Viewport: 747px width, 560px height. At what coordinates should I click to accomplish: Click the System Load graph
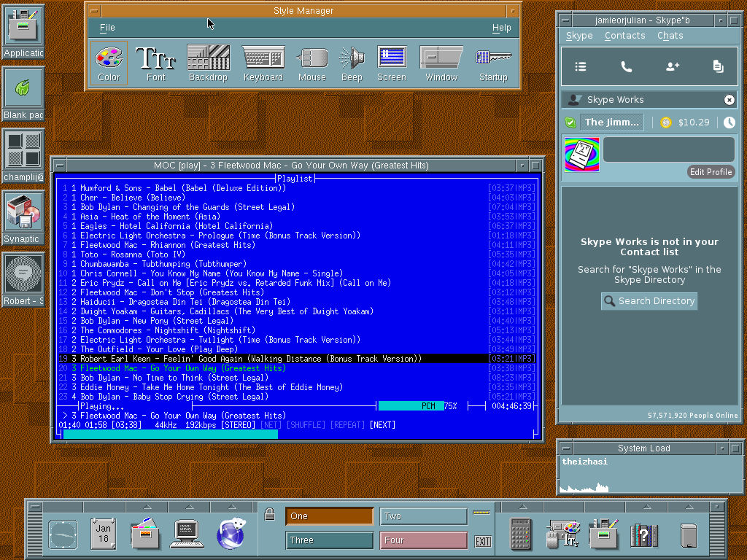pos(649,474)
